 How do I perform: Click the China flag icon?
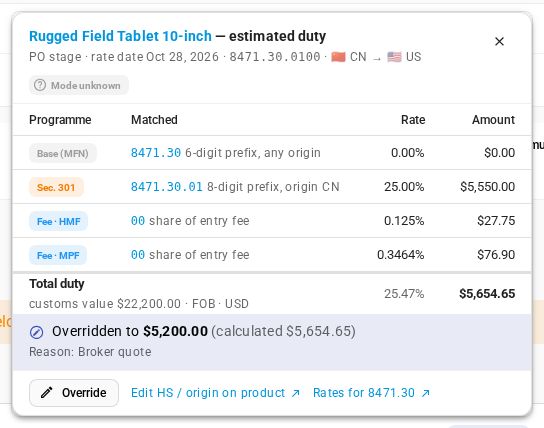[338, 57]
